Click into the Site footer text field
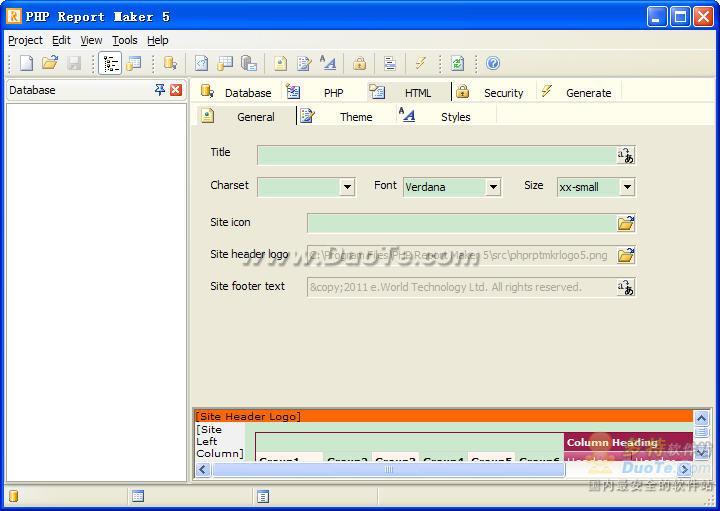The height and width of the screenshot is (511, 720). 461,287
